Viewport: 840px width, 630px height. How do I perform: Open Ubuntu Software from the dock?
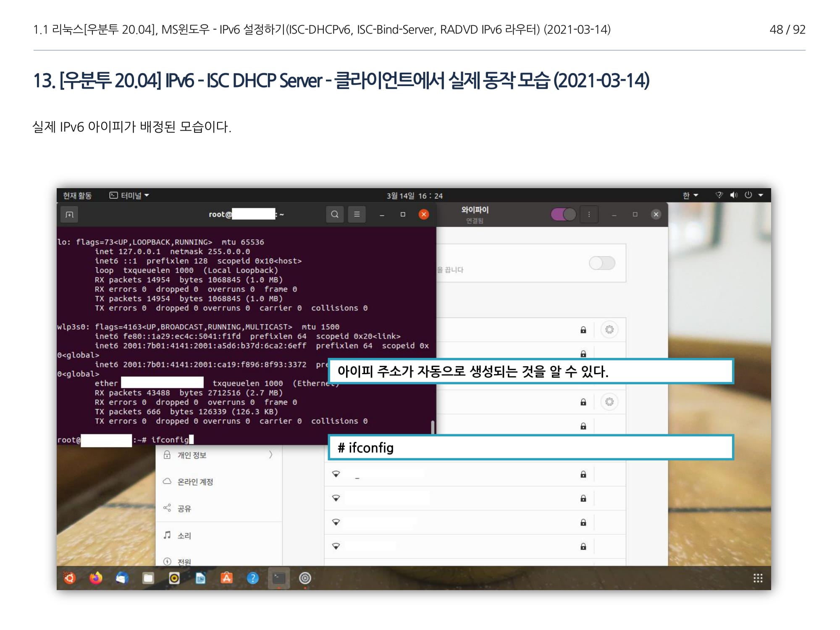[x=226, y=578]
